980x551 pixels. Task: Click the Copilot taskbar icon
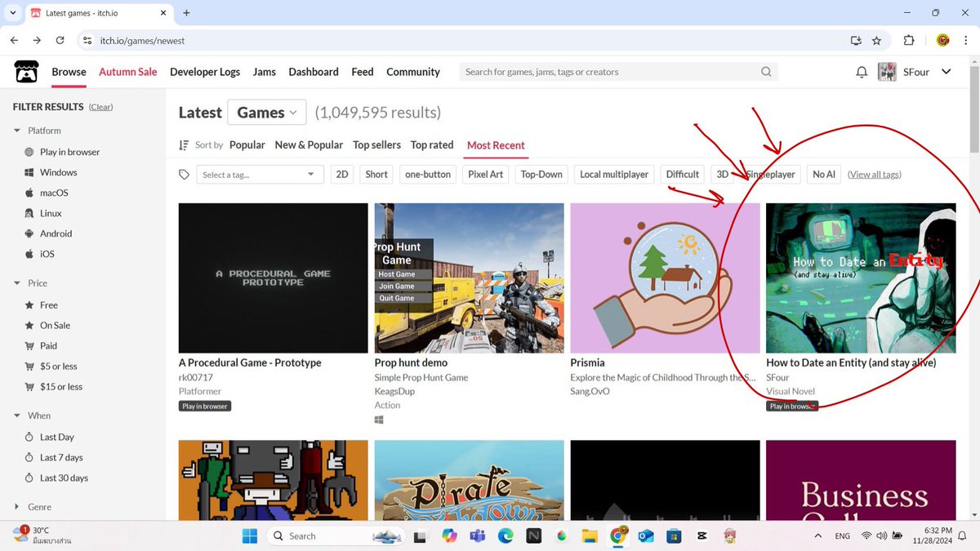pos(449,535)
